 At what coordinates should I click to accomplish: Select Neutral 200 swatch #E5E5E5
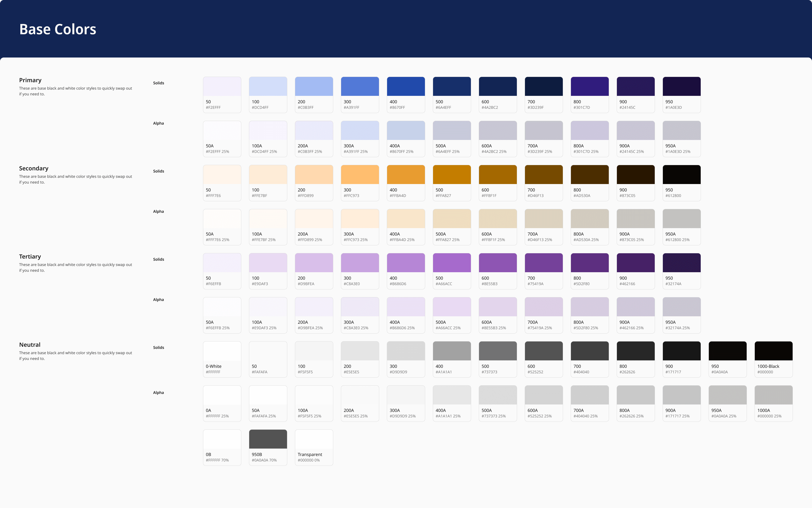pyautogui.click(x=360, y=359)
